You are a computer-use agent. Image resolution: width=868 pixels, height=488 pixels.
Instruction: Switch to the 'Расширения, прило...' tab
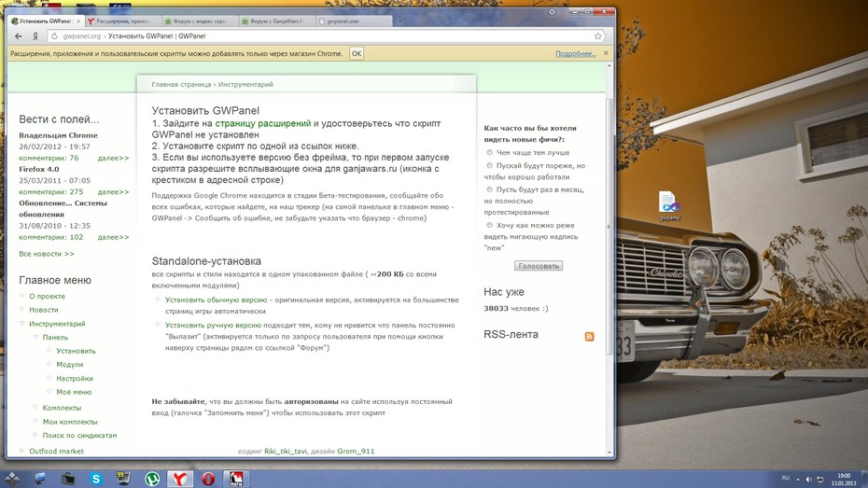(x=121, y=21)
